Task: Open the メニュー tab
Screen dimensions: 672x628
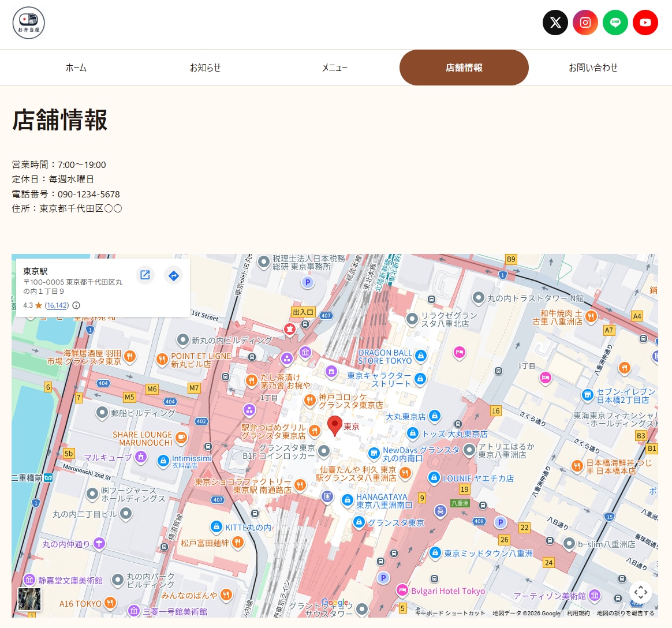Action: 335,68
